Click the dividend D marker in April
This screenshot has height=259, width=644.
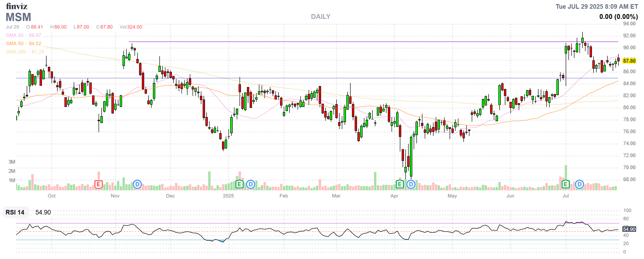(411, 185)
